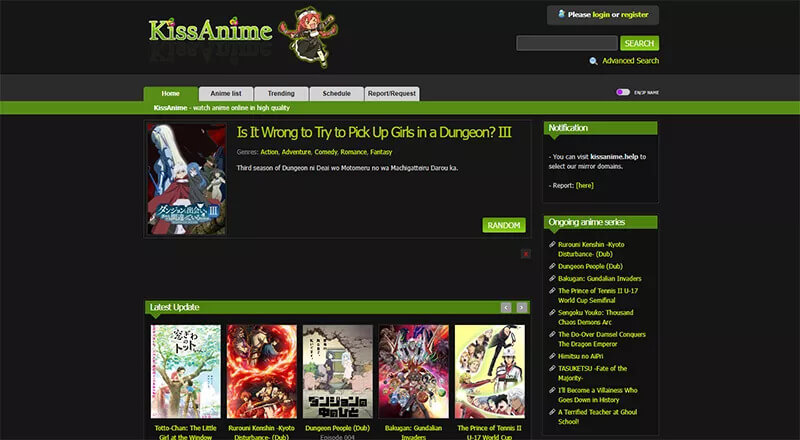Click the SEARCH button

(x=639, y=43)
